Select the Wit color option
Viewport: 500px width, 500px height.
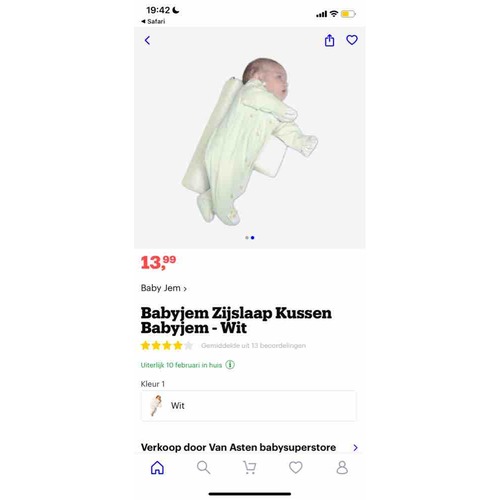click(x=249, y=406)
